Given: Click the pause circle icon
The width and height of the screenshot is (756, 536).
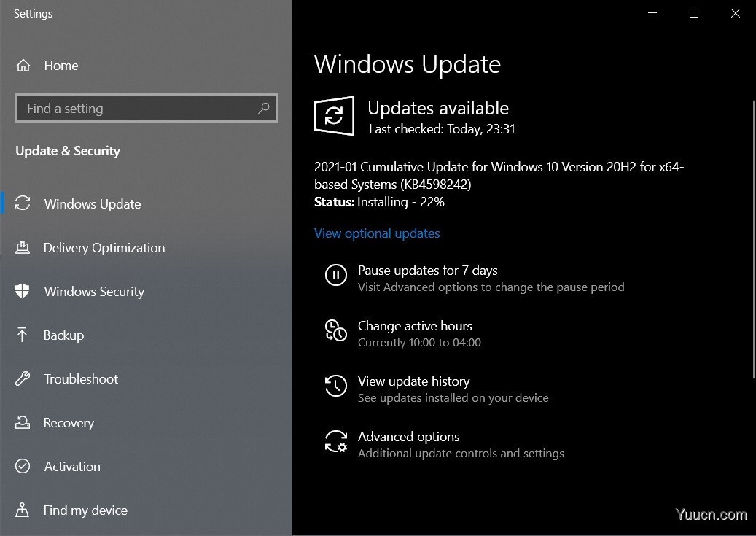Looking at the screenshot, I should point(336,275).
